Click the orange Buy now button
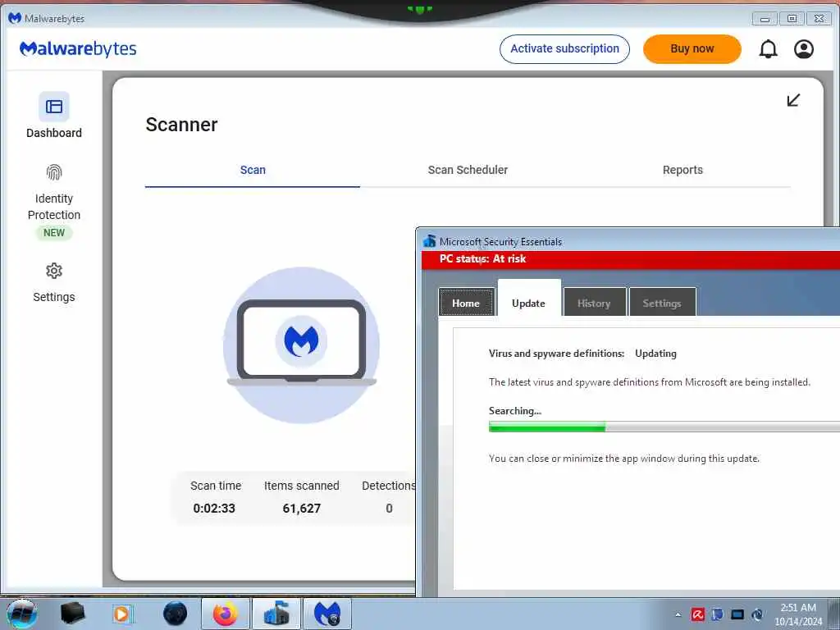 (x=692, y=48)
